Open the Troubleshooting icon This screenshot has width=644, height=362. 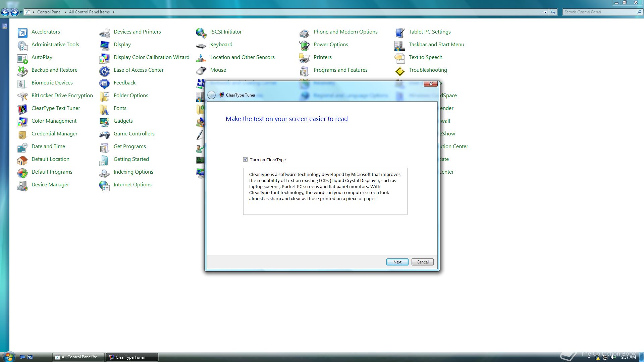[400, 71]
